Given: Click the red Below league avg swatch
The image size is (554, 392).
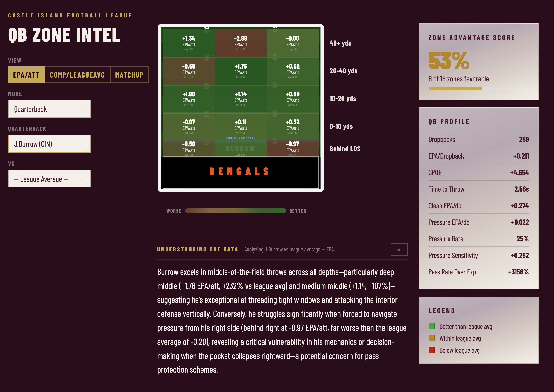Looking at the screenshot, I should tap(432, 350).
